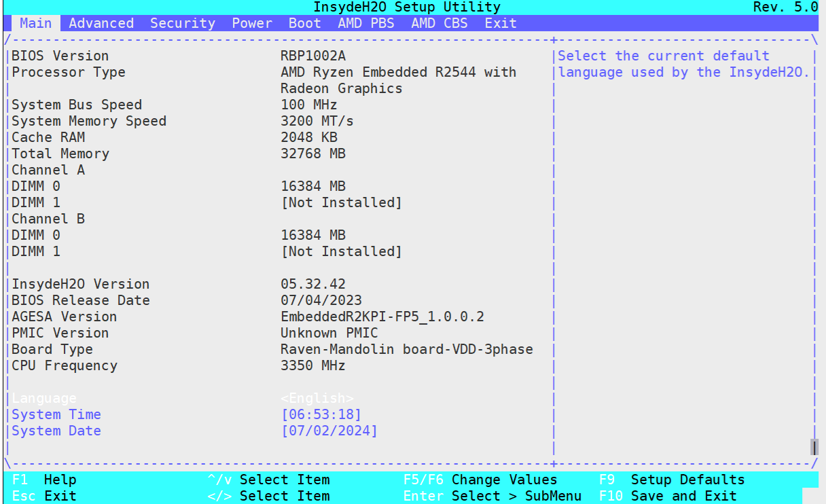The width and height of the screenshot is (826, 504).
Task: Click the BIOS Version label
Action: click(60, 56)
